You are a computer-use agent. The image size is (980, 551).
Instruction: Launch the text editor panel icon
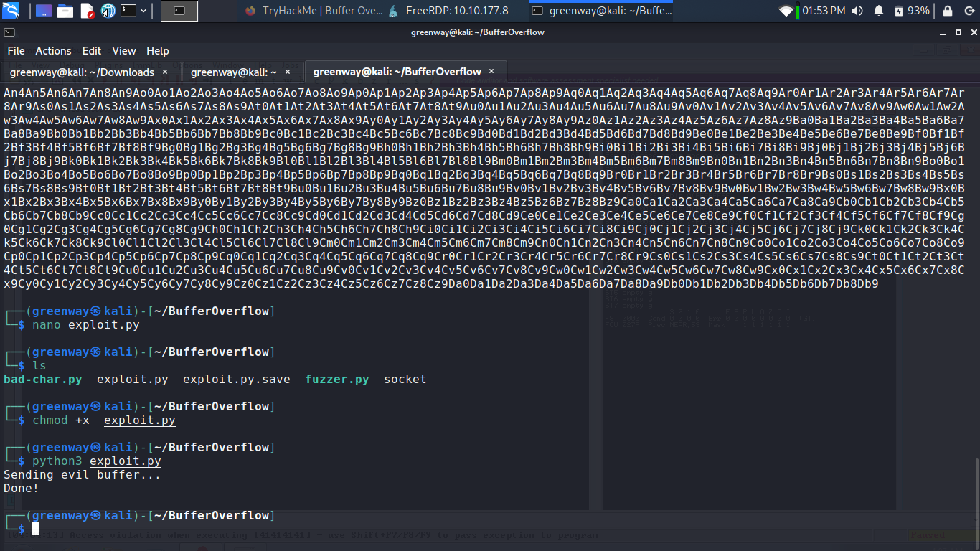pos(87,11)
